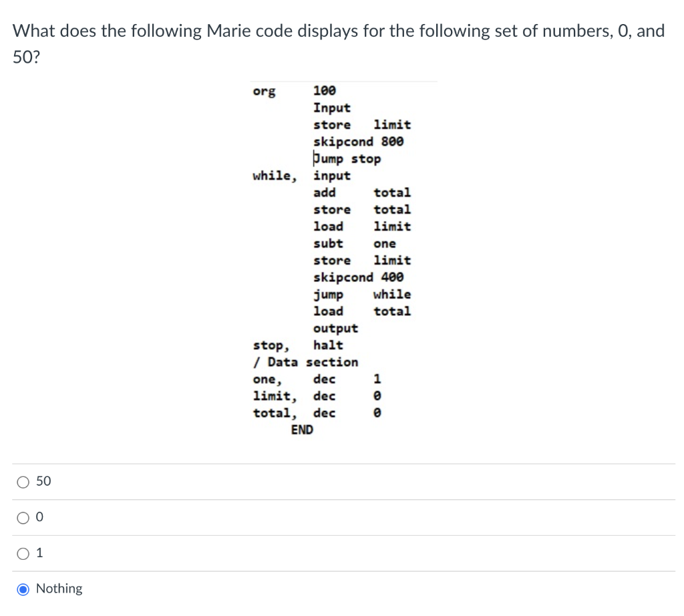The image size is (684, 616).
Task: Select the radio button for answer 0
Action: tap(22, 516)
